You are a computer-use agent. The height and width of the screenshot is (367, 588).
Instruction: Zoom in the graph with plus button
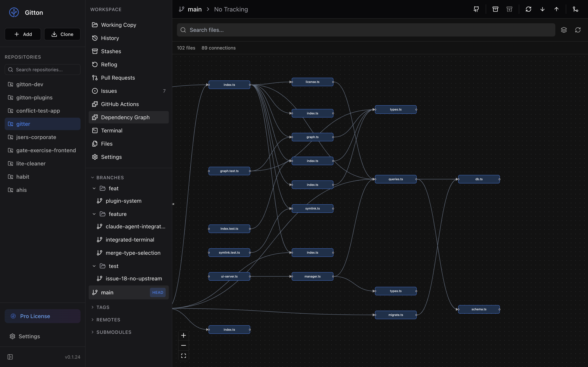(183, 336)
